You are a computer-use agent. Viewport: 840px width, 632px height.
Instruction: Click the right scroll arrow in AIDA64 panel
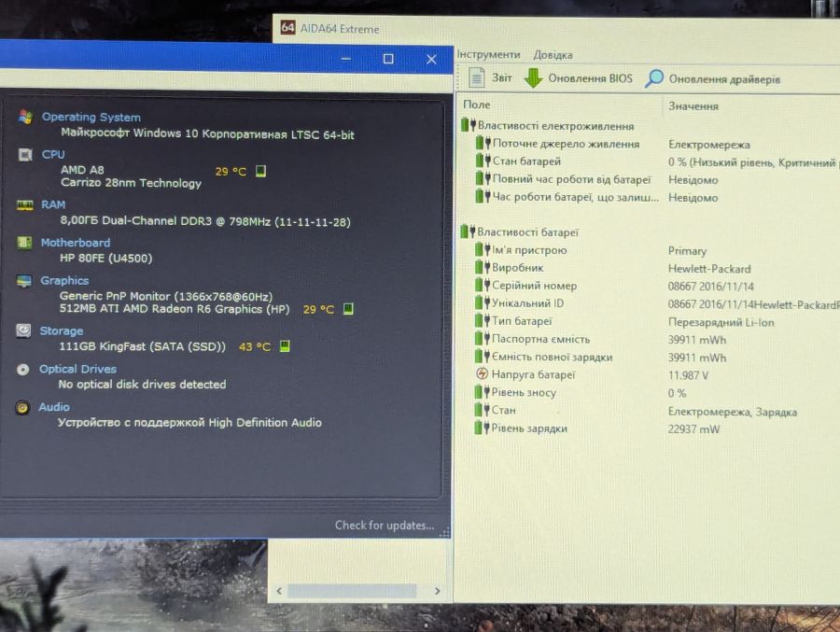pyautogui.click(x=437, y=591)
